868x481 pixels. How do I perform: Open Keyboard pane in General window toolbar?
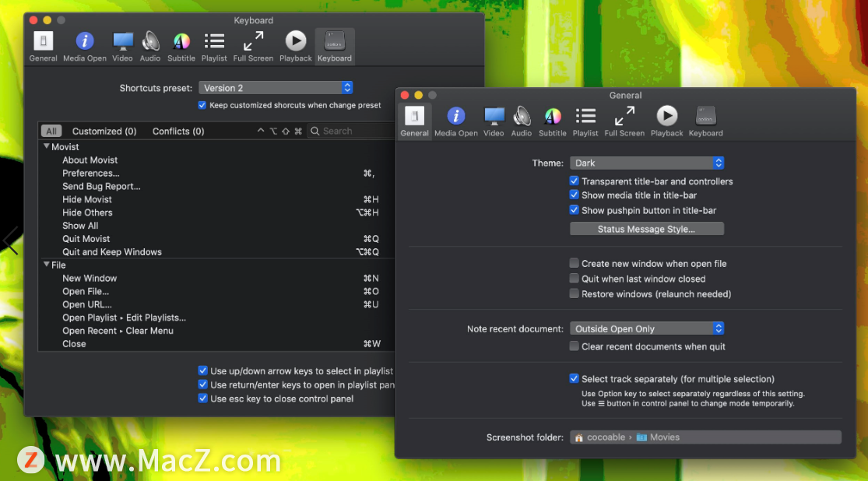pyautogui.click(x=706, y=121)
